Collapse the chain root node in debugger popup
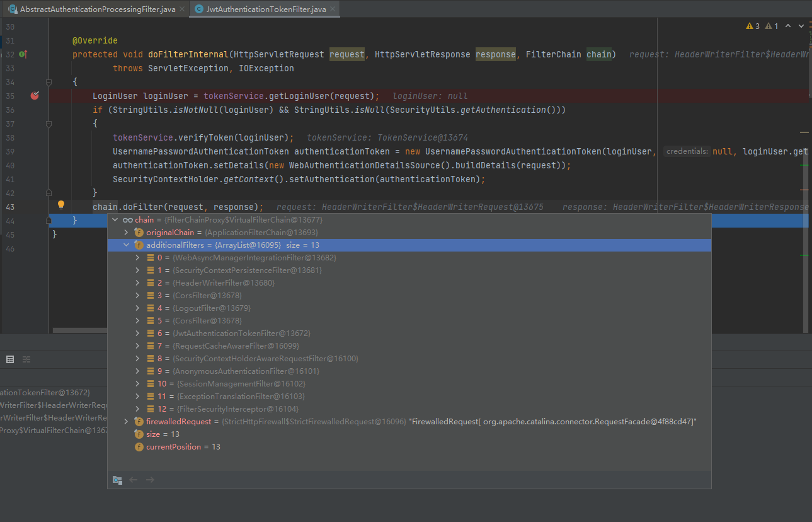The height and width of the screenshot is (522, 812). [115, 220]
